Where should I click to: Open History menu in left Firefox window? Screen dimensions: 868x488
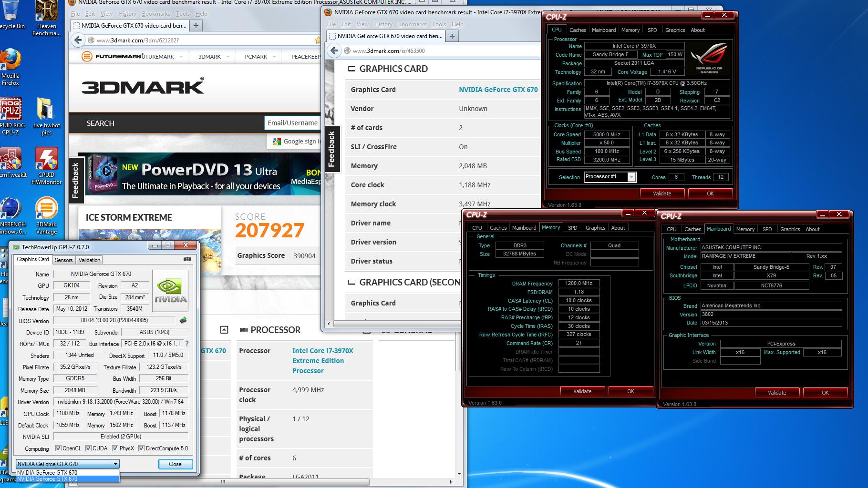127,14
